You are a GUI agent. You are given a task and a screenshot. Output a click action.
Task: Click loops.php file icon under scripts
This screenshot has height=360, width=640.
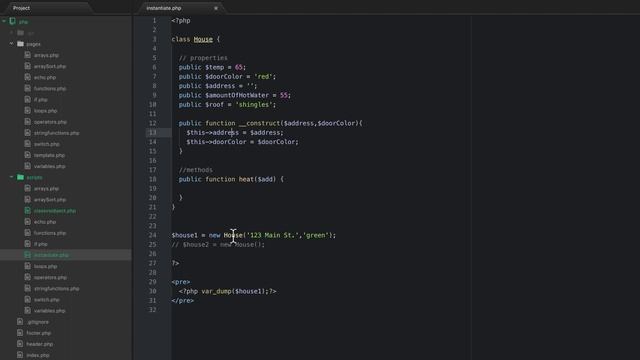pyautogui.click(x=27, y=266)
